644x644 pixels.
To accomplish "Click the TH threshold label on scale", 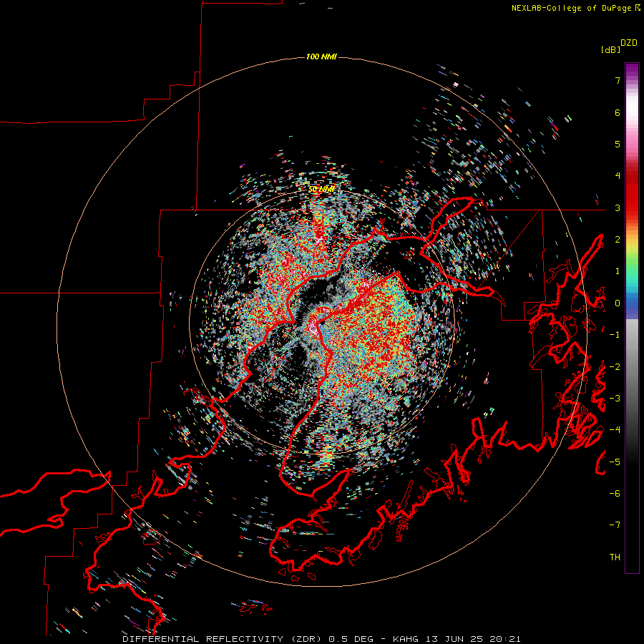I will pyautogui.click(x=615, y=557).
